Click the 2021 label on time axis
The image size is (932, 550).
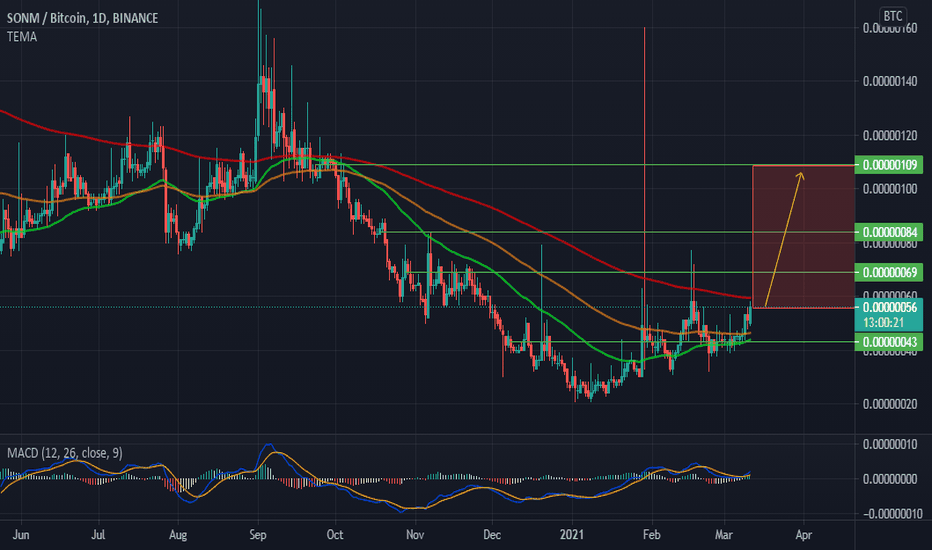pyautogui.click(x=572, y=535)
